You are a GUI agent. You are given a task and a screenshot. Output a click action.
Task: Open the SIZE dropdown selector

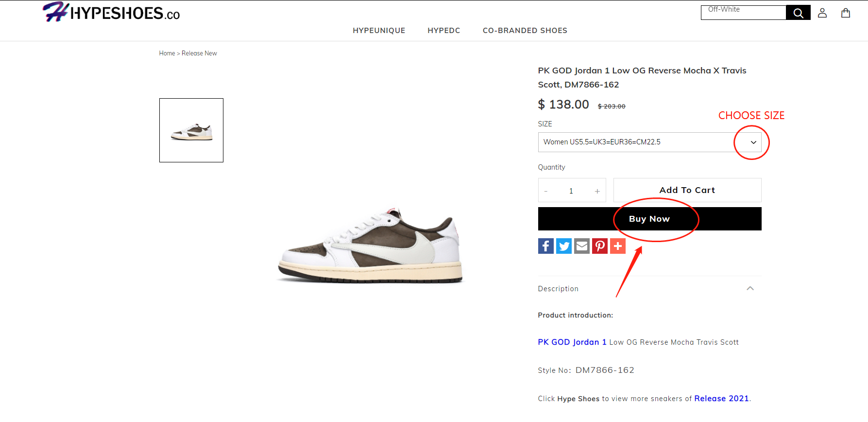pyautogui.click(x=649, y=142)
